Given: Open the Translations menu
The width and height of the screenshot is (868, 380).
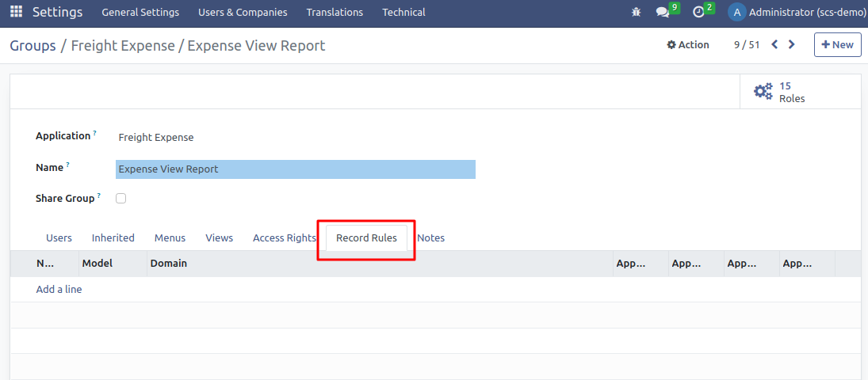Looking at the screenshot, I should (335, 12).
